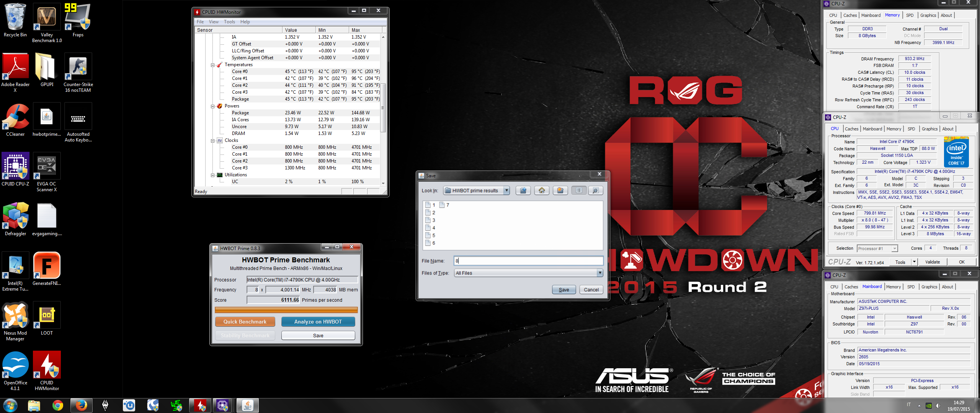This screenshot has width=980, height=413.
Task: Open the Look In folder dropdown
Action: [506, 190]
